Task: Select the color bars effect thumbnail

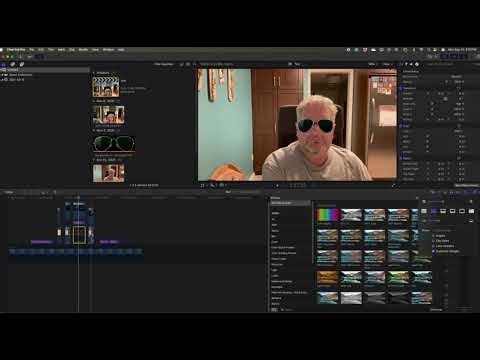Action: [x=327, y=215]
